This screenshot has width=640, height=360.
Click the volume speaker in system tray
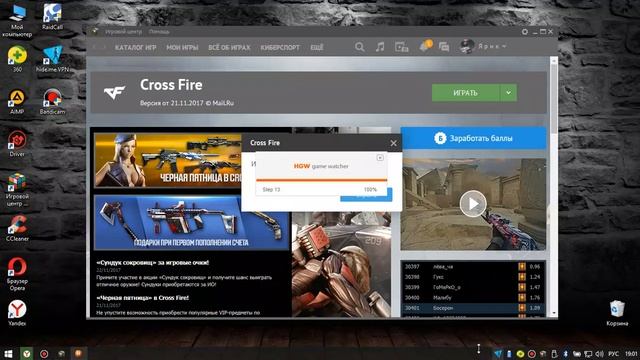[600, 353]
